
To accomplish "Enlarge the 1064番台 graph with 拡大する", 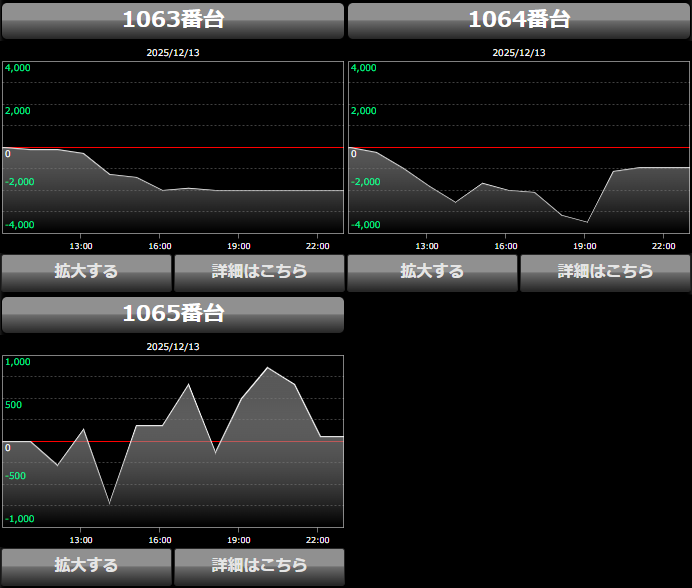I will [x=432, y=272].
